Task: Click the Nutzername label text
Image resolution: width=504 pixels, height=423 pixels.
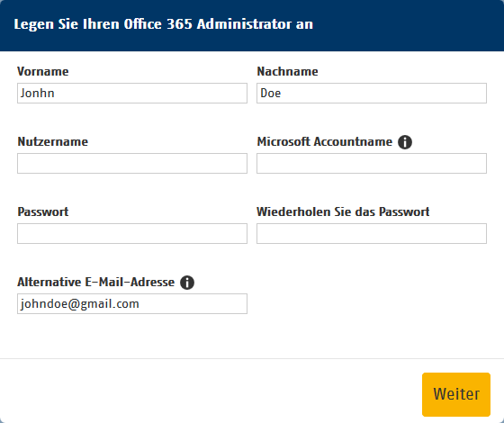Action: [53, 142]
